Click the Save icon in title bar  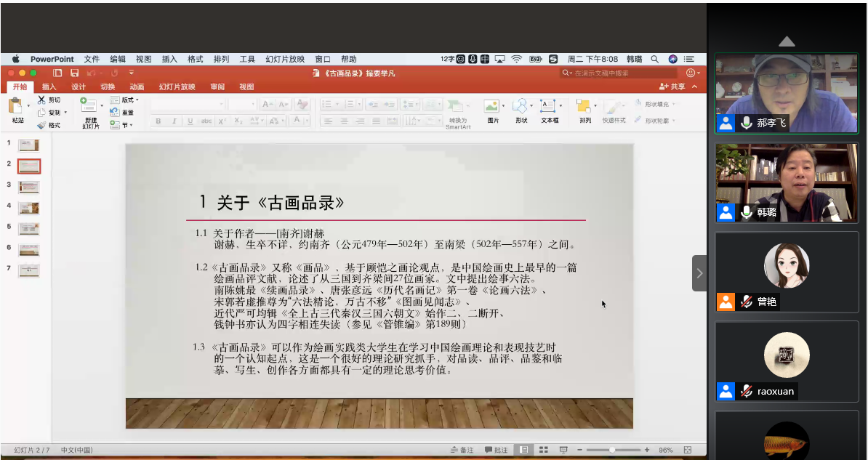coord(74,73)
